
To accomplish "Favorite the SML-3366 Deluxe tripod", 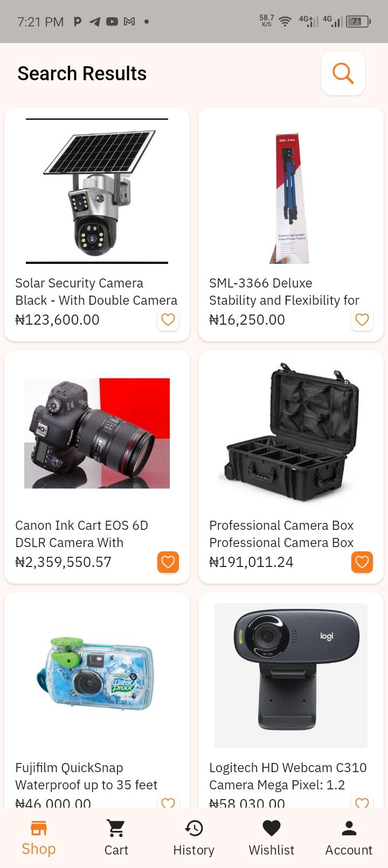I will click(x=362, y=320).
